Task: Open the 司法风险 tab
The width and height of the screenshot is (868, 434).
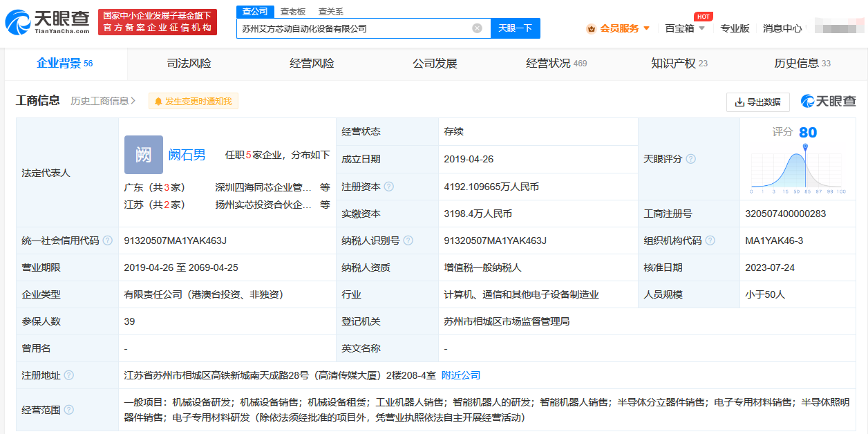Action: pos(189,64)
